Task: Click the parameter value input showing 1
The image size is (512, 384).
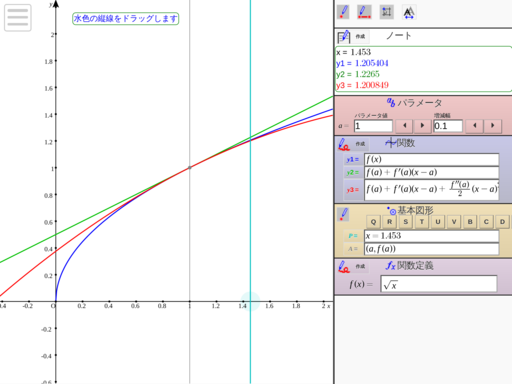Action: coord(373,126)
